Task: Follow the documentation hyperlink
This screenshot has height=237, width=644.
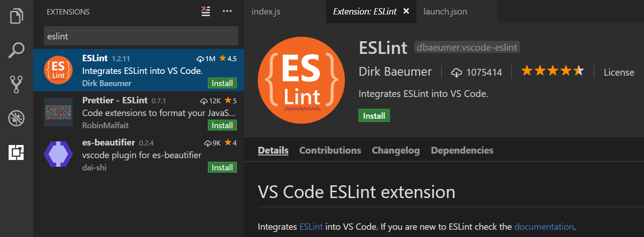Action: coord(544,227)
